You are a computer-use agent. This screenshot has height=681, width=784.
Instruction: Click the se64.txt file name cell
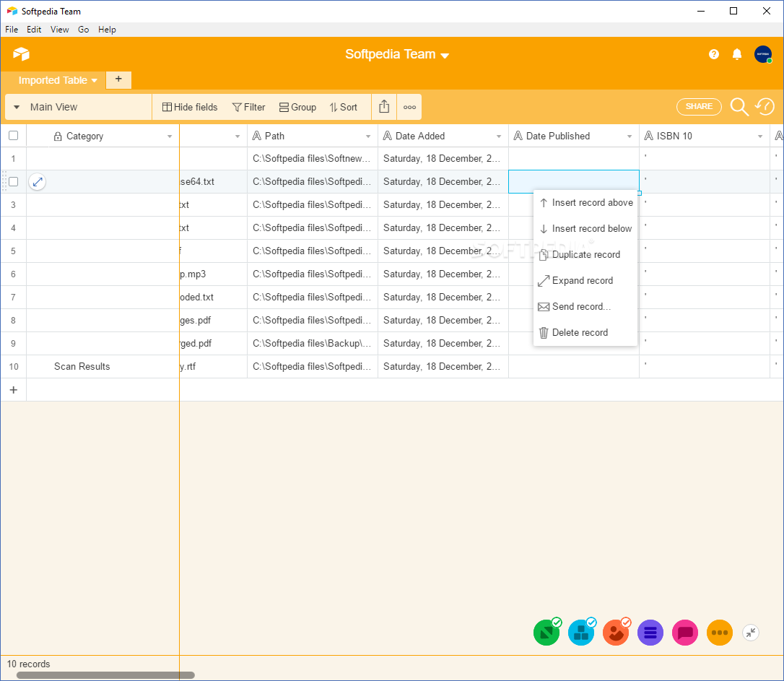pos(214,181)
